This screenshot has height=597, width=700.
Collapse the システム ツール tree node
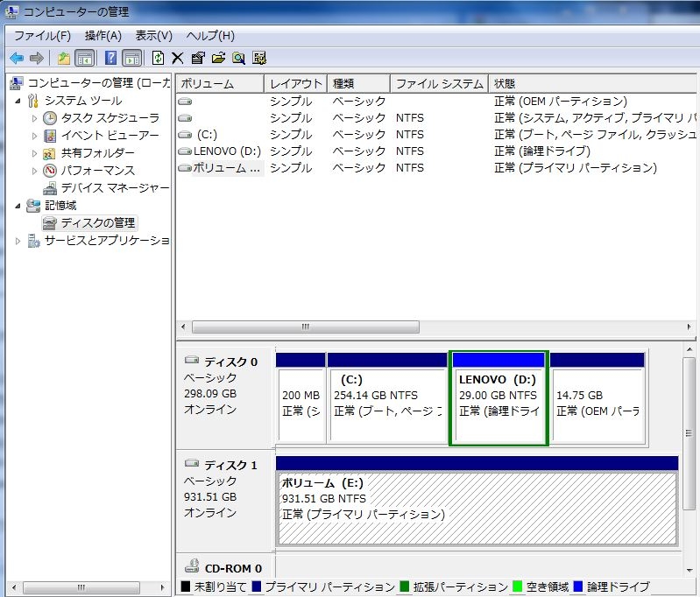(x=18, y=101)
